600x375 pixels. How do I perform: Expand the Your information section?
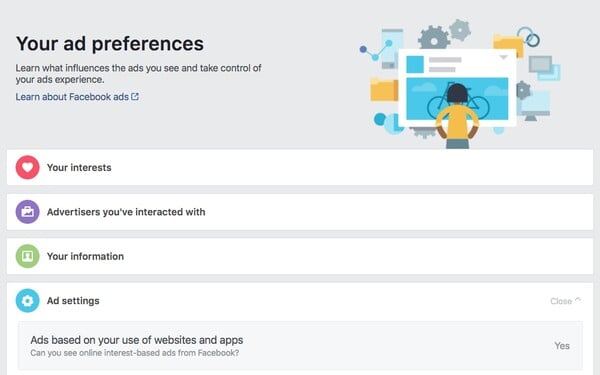300,256
